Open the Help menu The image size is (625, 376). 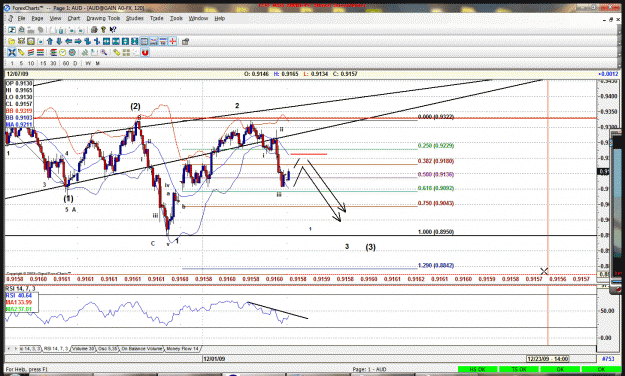click(x=220, y=18)
